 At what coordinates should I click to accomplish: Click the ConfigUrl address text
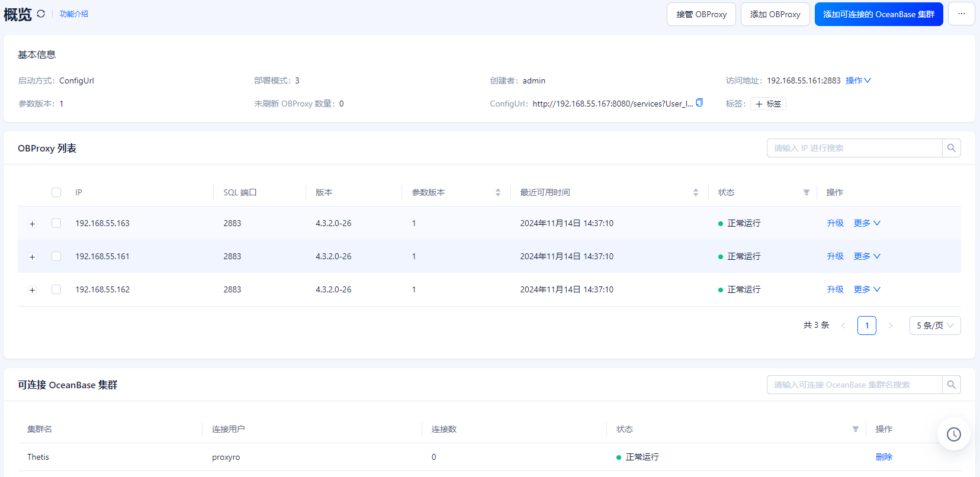point(613,104)
